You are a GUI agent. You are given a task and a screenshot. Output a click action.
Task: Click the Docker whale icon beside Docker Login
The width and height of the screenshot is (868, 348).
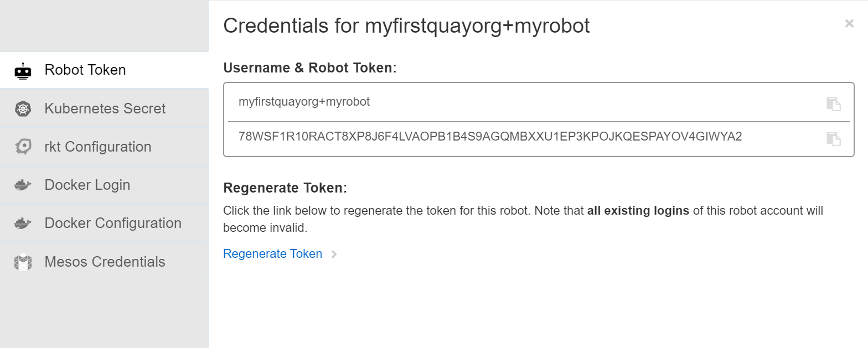click(x=23, y=185)
